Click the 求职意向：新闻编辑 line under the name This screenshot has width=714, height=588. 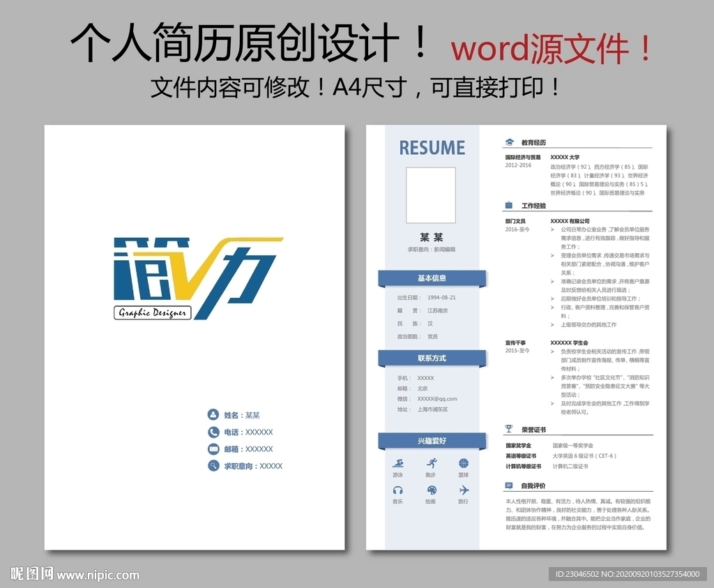[431, 250]
